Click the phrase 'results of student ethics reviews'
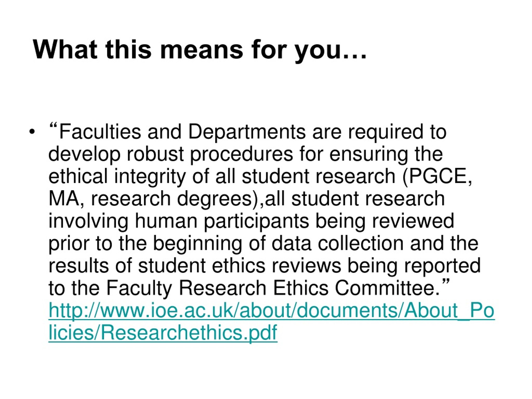 pyautogui.click(x=195, y=266)
